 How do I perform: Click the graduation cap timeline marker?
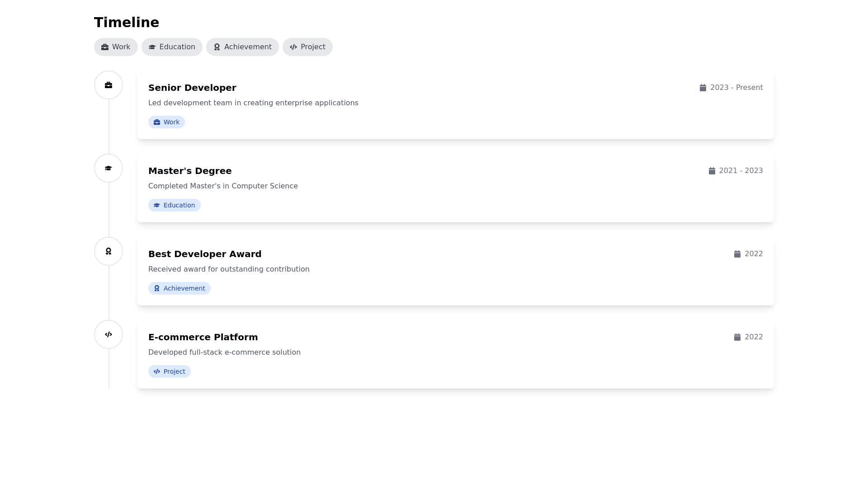(x=108, y=168)
